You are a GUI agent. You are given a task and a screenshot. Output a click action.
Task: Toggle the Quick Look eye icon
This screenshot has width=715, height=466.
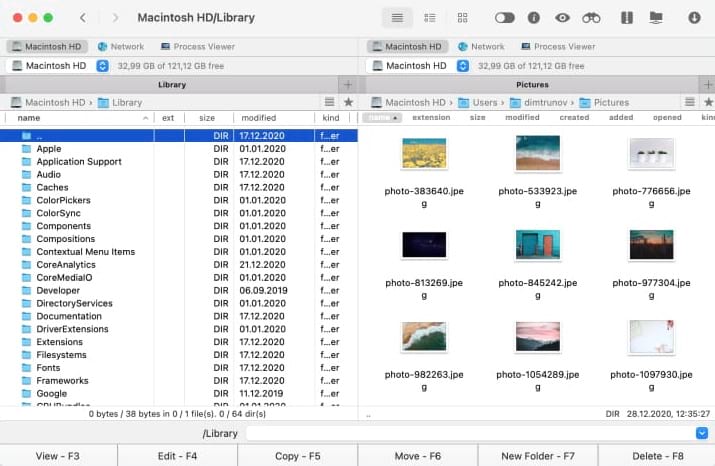(562, 18)
